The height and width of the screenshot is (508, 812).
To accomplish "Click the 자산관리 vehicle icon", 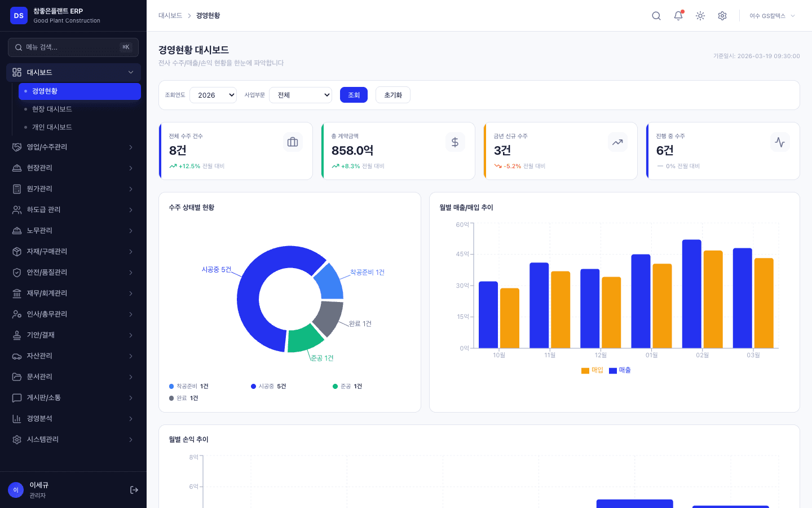I will click(17, 356).
